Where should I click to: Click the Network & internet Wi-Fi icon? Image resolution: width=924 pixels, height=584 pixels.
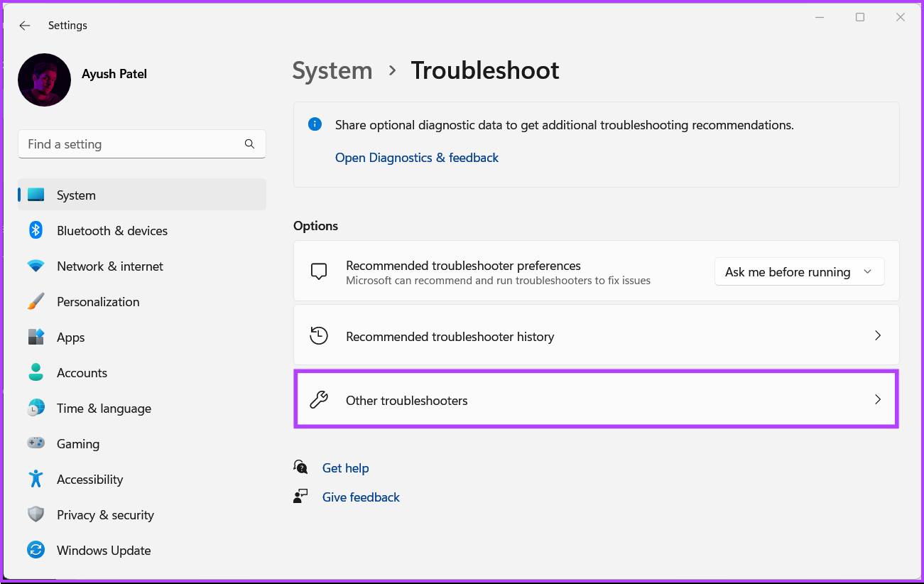[x=36, y=266]
